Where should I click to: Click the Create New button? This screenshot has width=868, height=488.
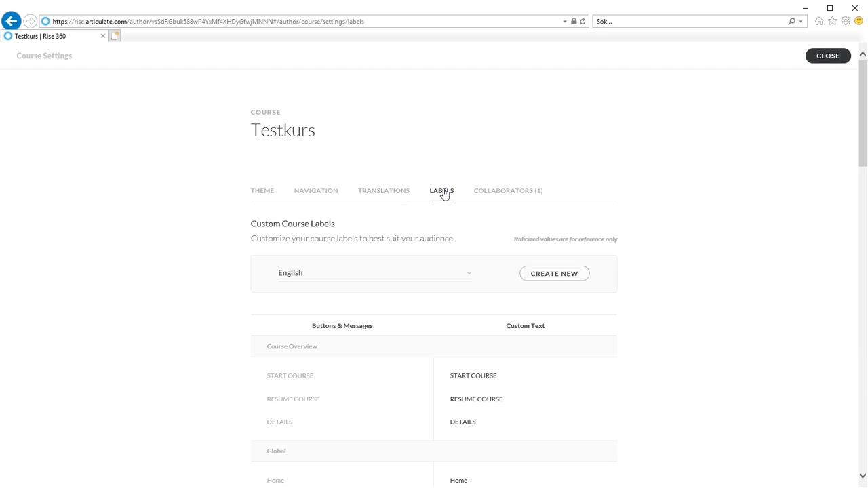(555, 273)
